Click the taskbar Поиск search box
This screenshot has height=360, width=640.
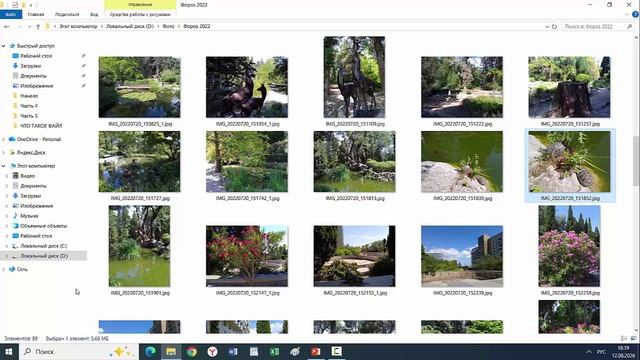tap(78, 351)
